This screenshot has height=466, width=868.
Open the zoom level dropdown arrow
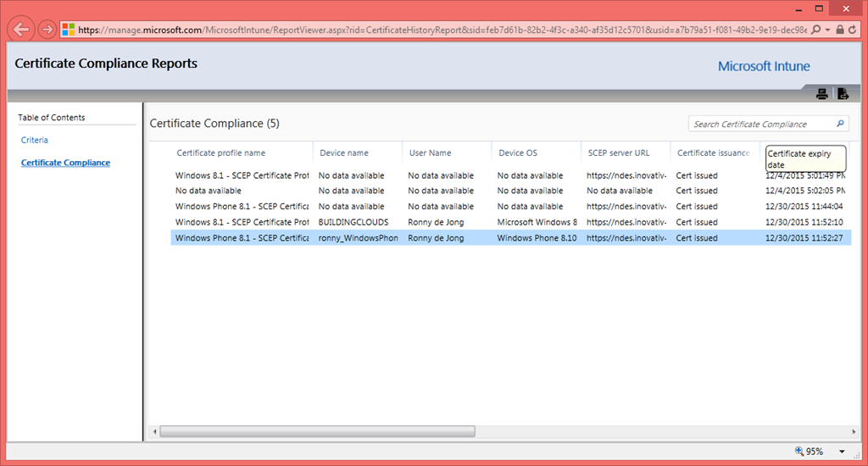click(842, 452)
